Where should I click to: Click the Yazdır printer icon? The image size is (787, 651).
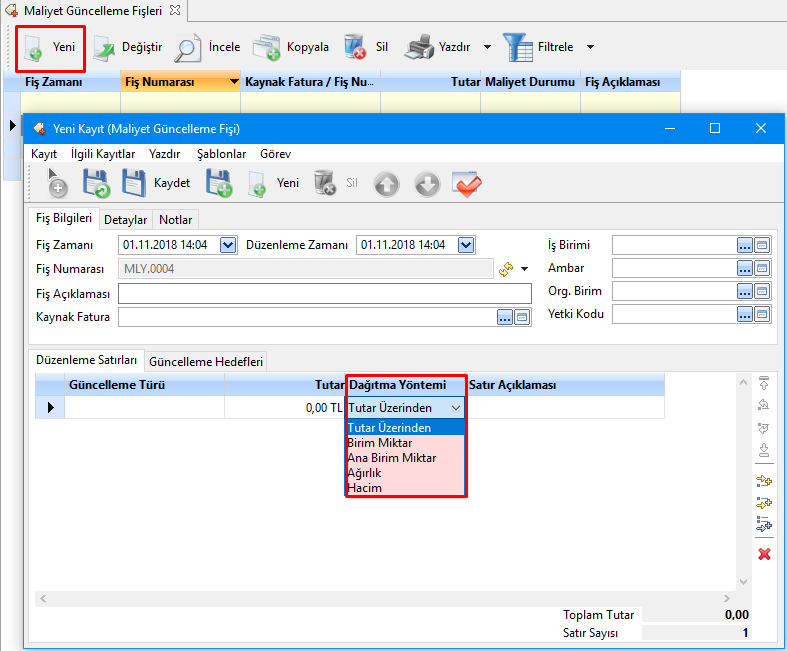[x=422, y=47]
